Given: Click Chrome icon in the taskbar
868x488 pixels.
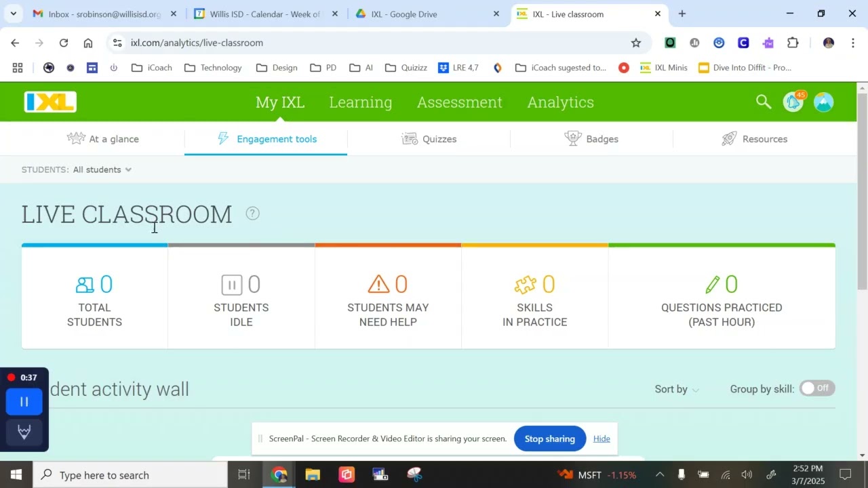Looking at the screenshot, I should click(x=279, y=474).
